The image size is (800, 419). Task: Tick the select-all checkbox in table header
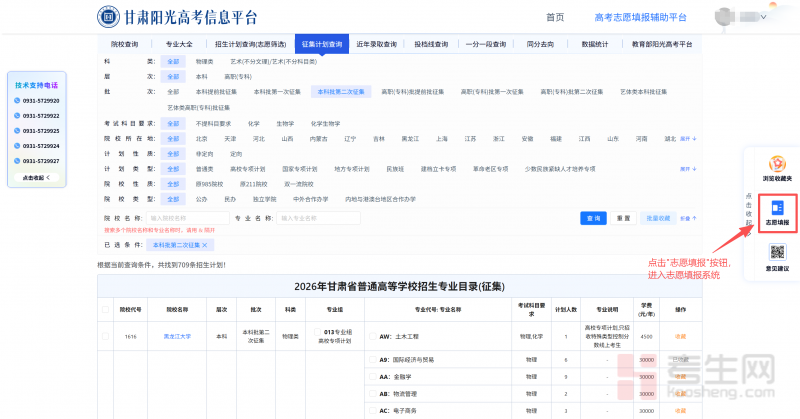coord(105,309)
